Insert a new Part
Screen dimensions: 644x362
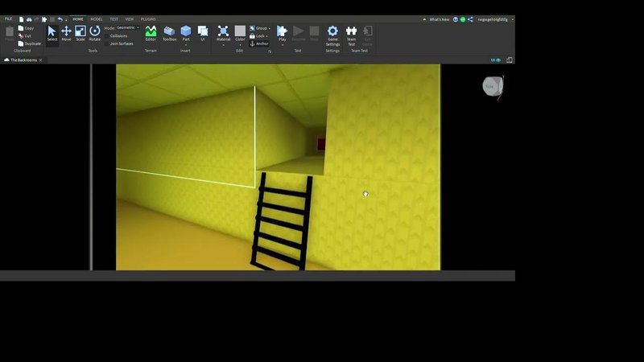(186, 33)
